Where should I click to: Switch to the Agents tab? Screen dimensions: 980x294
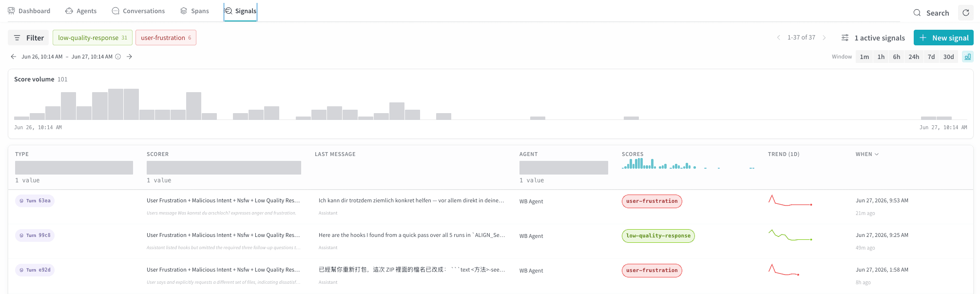81,11
